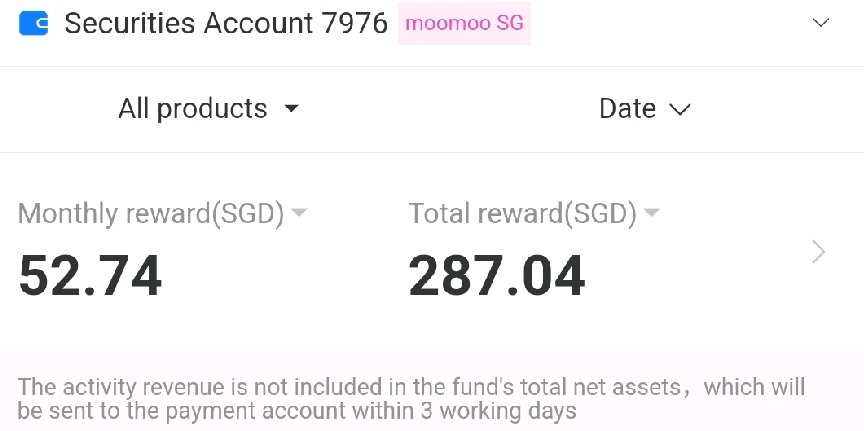Screen dimensions: 864x431
Task: Click the chevron next to Date
Action: coord(680,110)
